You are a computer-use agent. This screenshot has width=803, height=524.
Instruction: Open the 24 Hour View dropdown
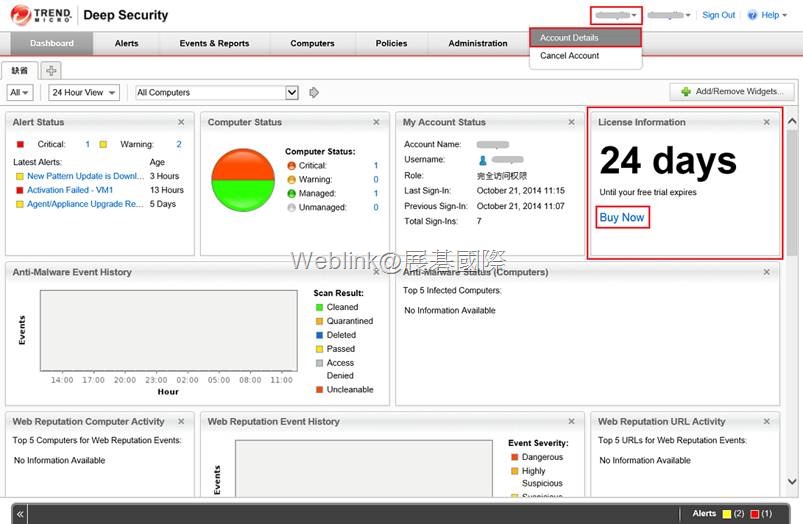(x=84, y=93)
